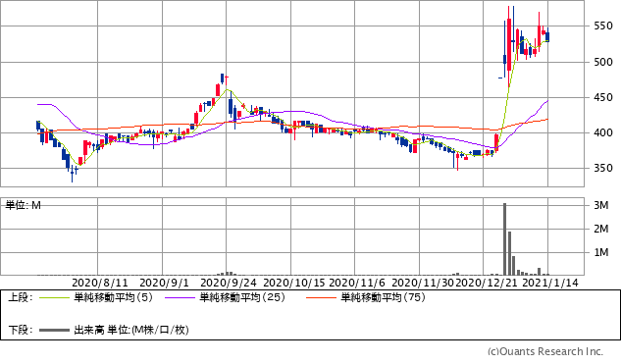Image resolution: width=621 pixels, height=364 pixels.
Task: Click the 2020/10/15 date label
Action: (294, 283)
